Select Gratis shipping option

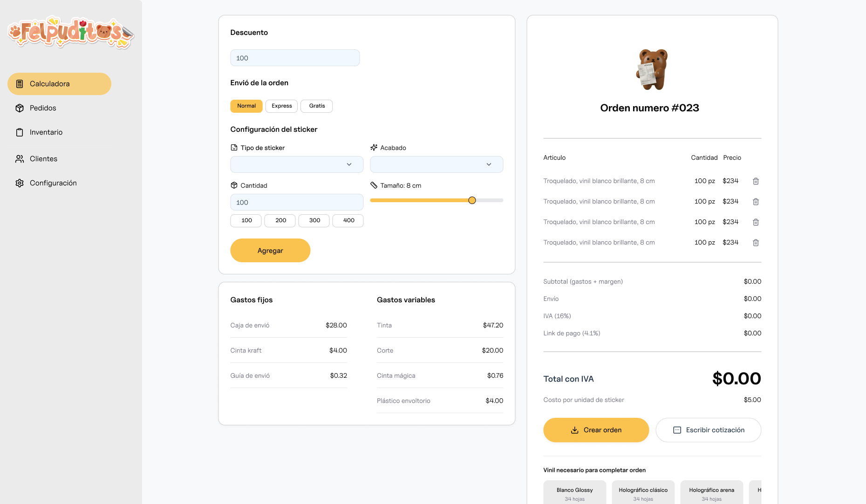317,106
